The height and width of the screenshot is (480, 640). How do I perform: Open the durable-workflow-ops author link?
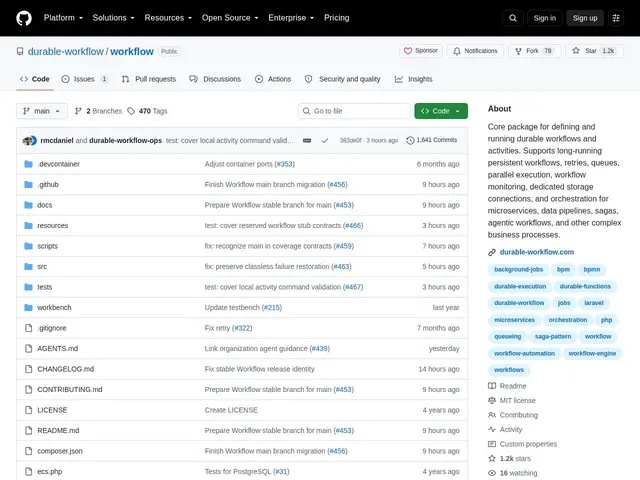pos(125,140)
